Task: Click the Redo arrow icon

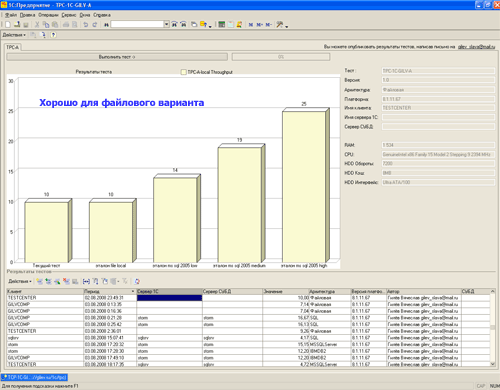Action: [95, 24]
